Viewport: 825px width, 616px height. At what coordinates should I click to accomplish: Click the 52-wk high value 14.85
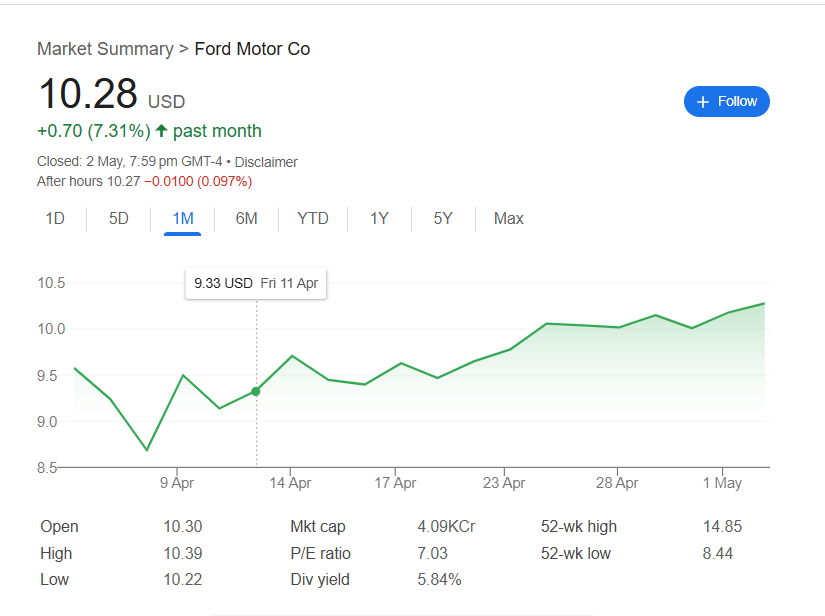[722, 527]
